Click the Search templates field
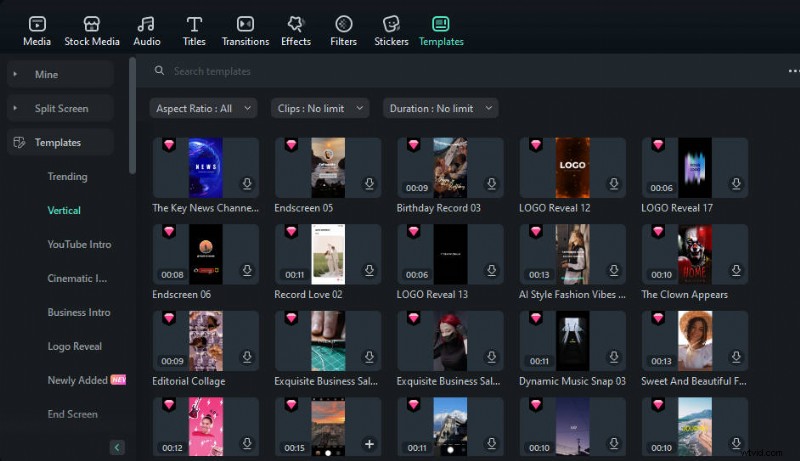800x461 pixels. tap(400, 72)
